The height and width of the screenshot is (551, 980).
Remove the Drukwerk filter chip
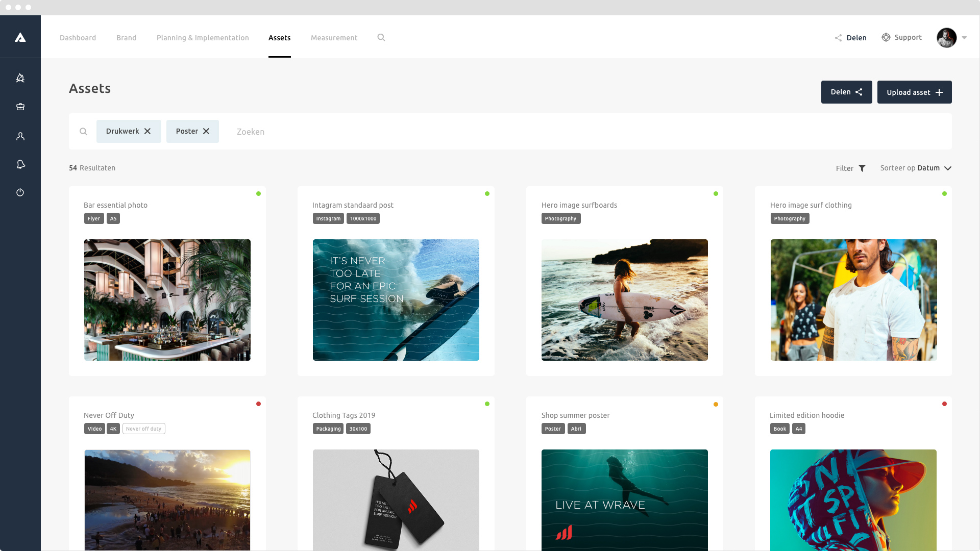tap(148, 131)
